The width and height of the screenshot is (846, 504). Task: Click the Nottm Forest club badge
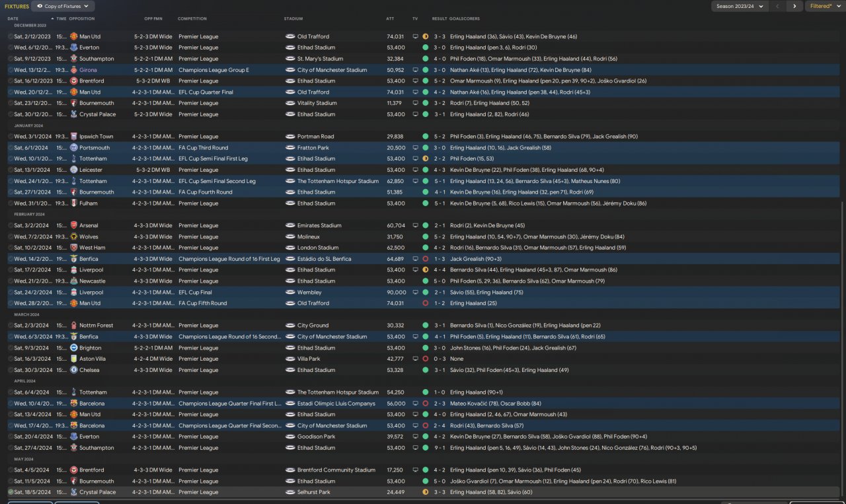point(74,326)
